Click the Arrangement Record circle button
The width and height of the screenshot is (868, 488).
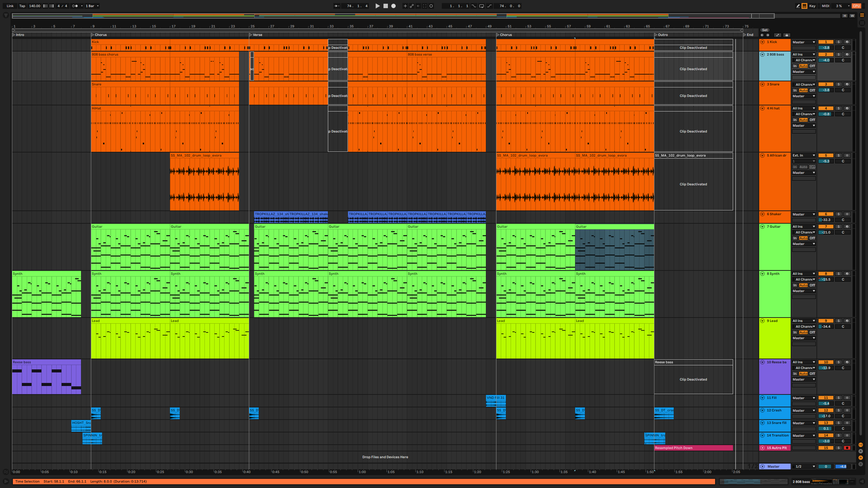[393, 6]
